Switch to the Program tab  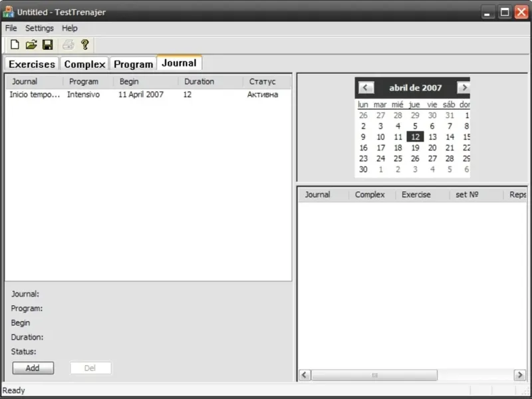click(x=134, y=64)
